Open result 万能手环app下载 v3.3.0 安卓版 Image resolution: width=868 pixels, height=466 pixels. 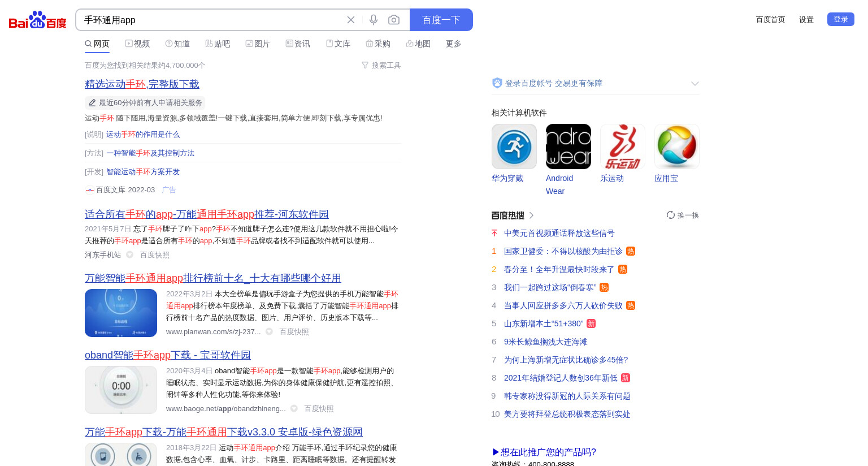tap(224, 432)
